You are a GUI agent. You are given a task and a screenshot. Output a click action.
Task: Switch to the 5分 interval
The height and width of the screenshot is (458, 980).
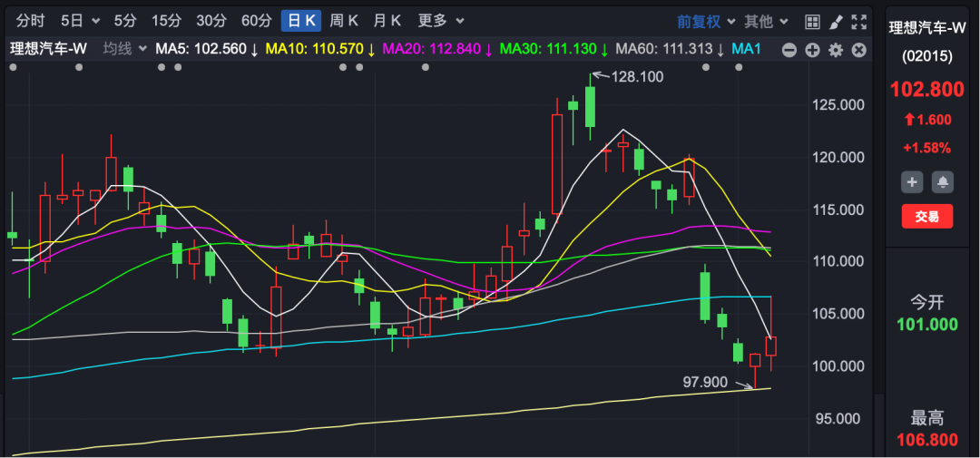(125, 21)
